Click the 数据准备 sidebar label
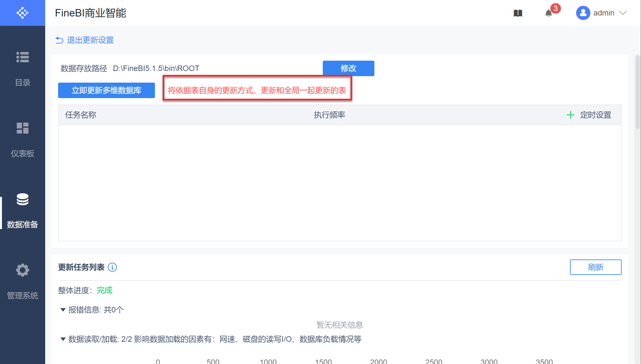 click(x=22, y=225)
